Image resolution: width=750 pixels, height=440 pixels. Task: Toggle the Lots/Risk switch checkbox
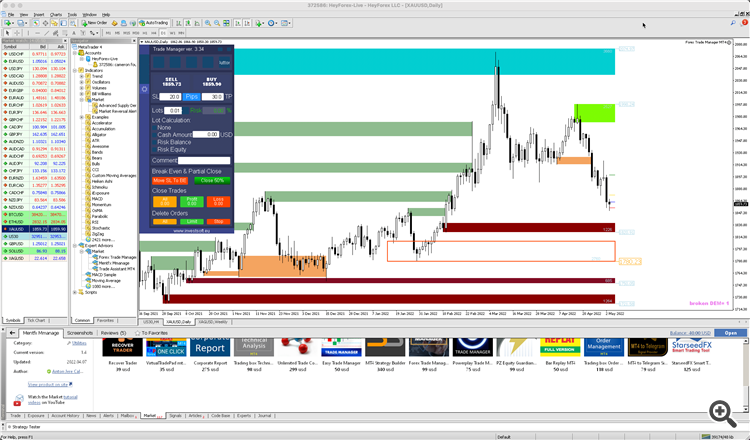tap(186, 110)
